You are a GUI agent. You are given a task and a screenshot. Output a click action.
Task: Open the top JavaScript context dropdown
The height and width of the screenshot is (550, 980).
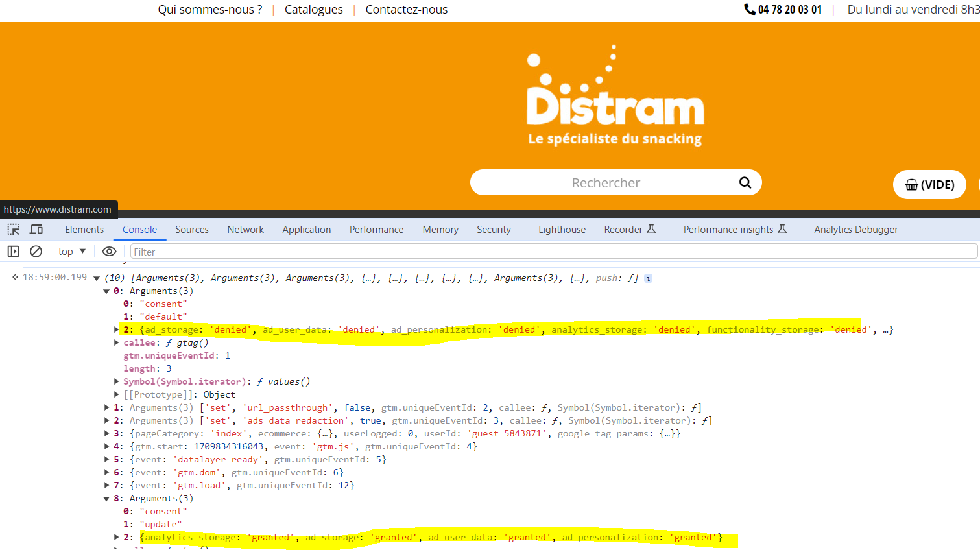point(72,252)
